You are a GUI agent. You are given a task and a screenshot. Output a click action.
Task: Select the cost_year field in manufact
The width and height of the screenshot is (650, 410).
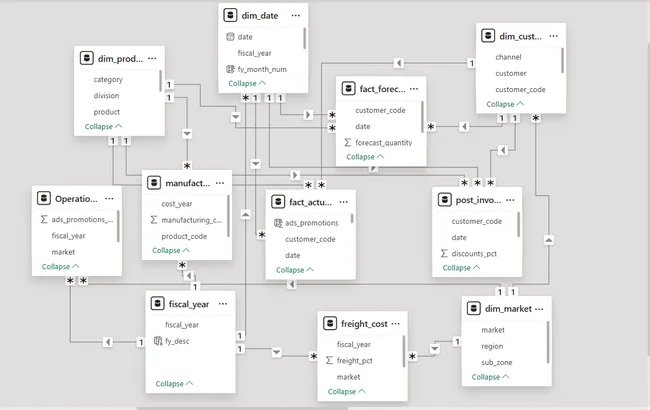click(x=177, y=204)
